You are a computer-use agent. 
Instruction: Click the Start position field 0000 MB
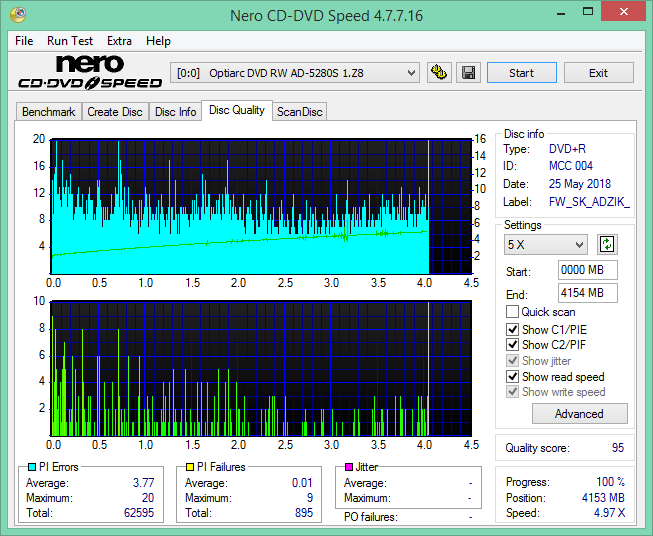588,270
